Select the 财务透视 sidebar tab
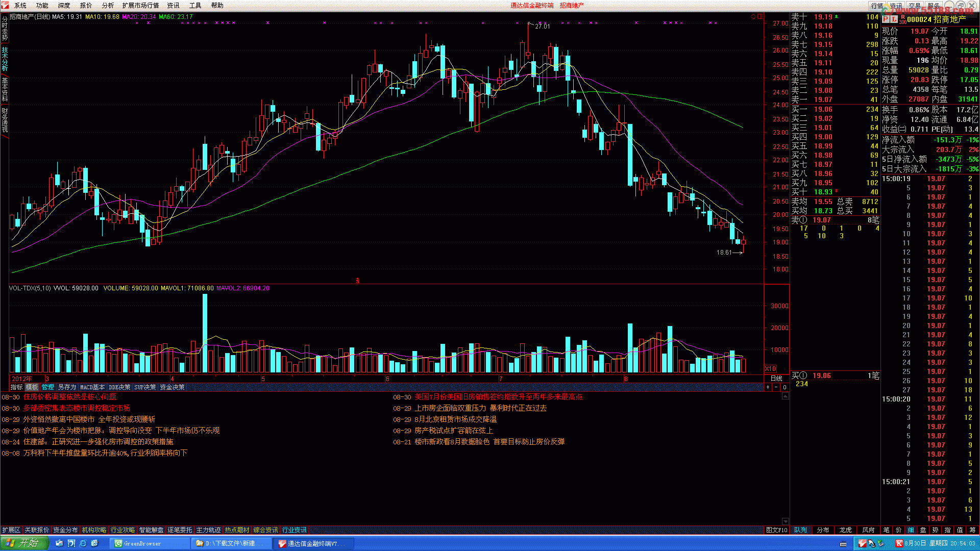The image size is (980, 551). 5,120
